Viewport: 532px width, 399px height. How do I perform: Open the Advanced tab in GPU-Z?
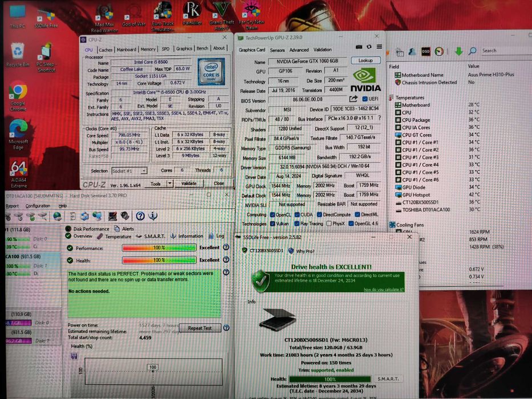click(x=299, y=50)
